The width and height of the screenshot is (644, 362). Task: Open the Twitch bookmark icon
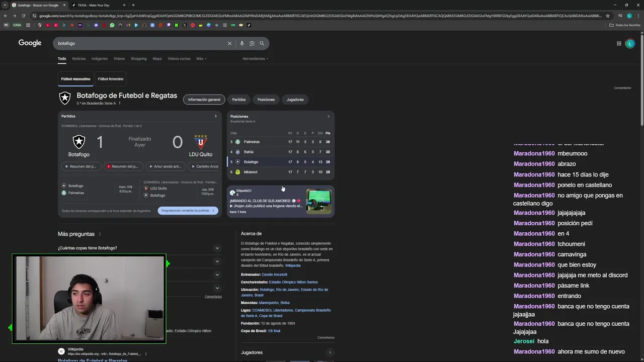click(x=169, y=25)
